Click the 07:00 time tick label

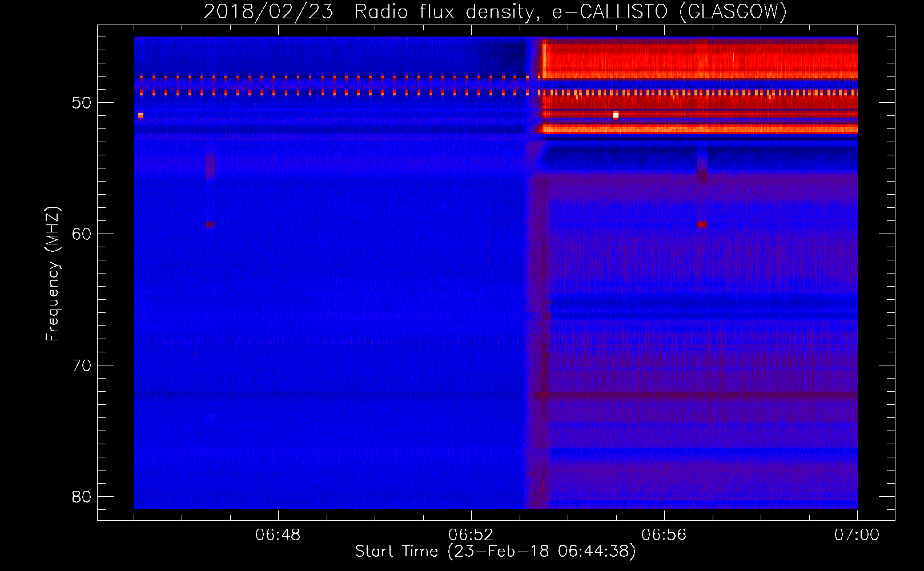tap(857, 535)
